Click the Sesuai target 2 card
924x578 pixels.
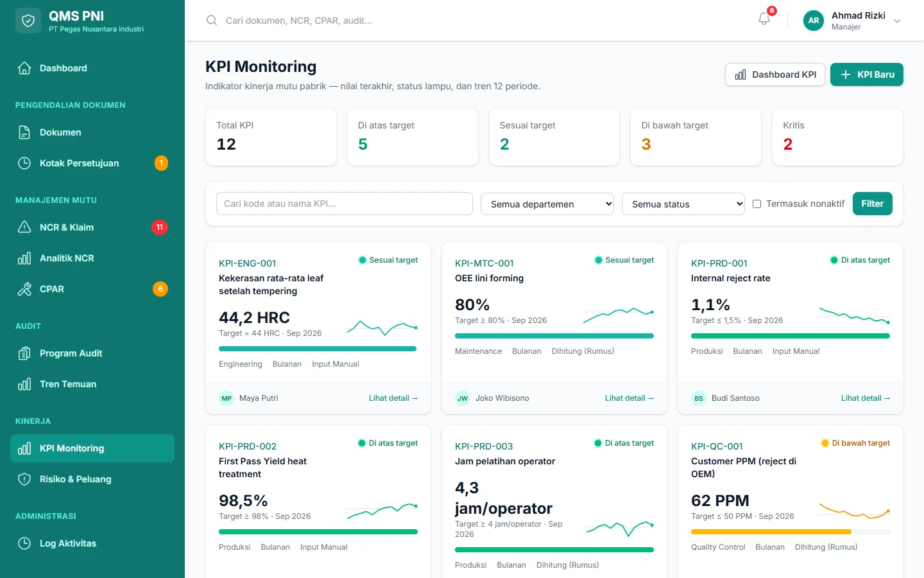(x=554, y=137)
